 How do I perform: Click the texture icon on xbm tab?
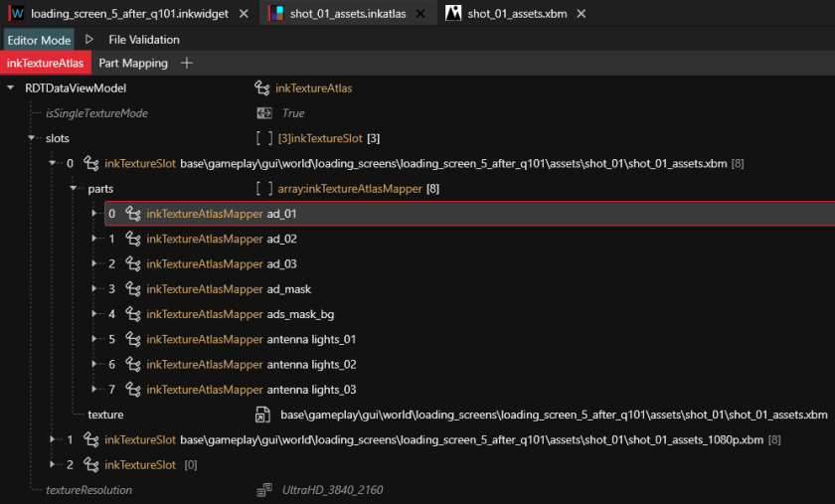pyautogui.click(x=453, y=13)
